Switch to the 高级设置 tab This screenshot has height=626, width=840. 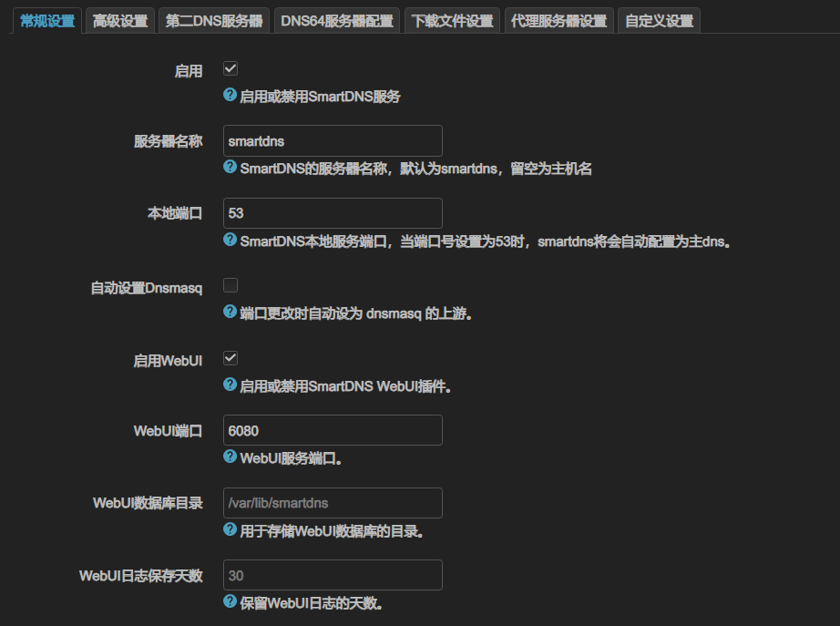click(x=120, y=20)
